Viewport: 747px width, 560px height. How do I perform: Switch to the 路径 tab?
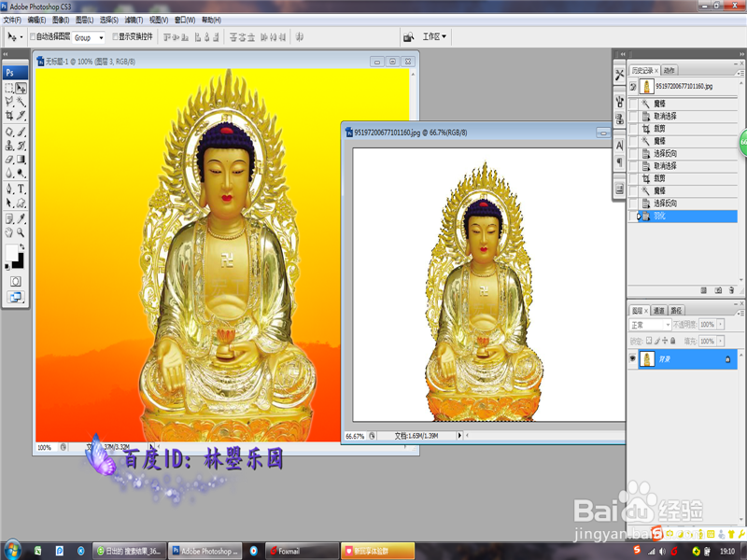pos(676,311)
